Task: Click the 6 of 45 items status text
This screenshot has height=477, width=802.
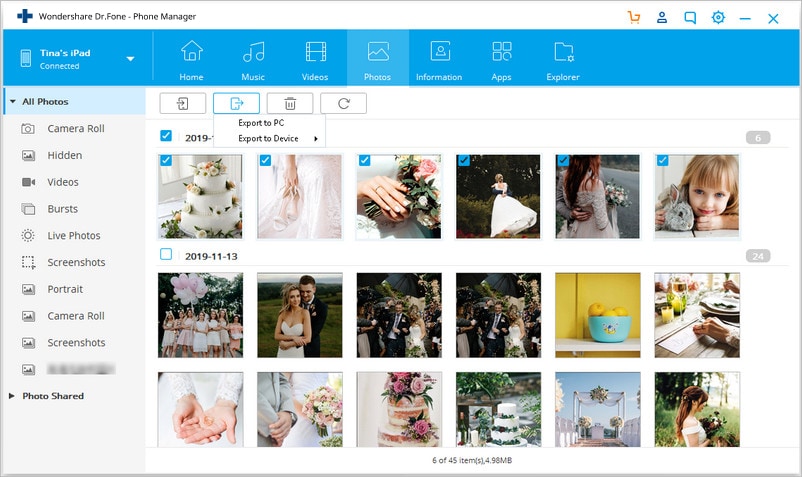Action: tap(472, 460)
